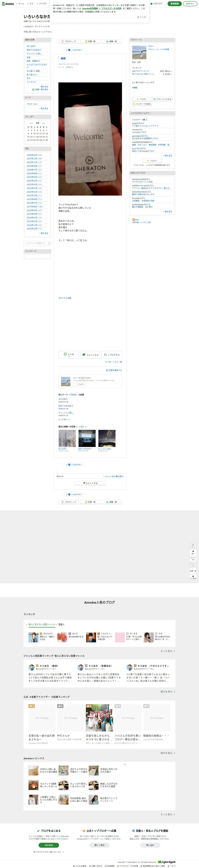Close the cookie notice with とじる
Viewport: 199px width, 868px height.
pyautogui.click(x=142, y=17)
